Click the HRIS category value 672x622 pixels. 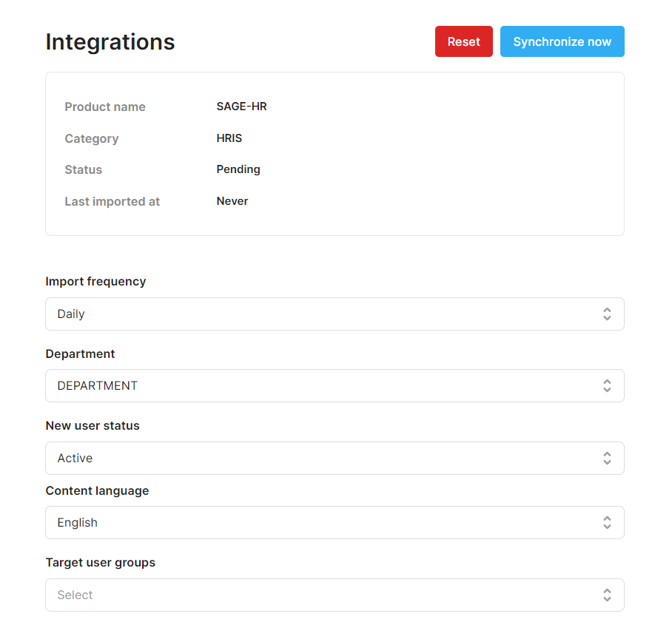click(x=229, y=138)
